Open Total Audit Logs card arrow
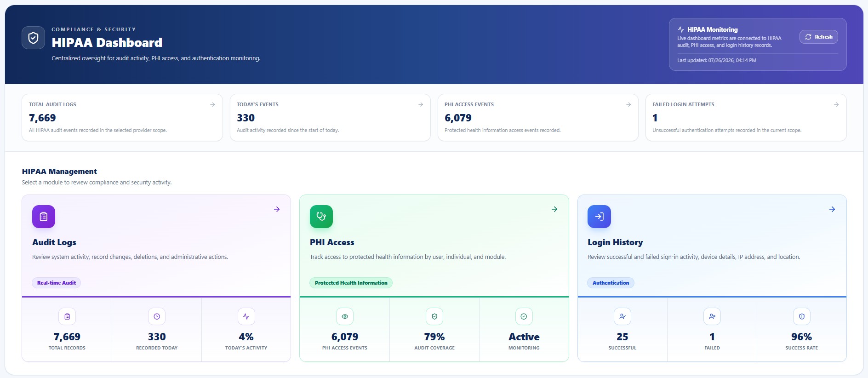This screenshot has height=378, width=868. tap(212, 104)
